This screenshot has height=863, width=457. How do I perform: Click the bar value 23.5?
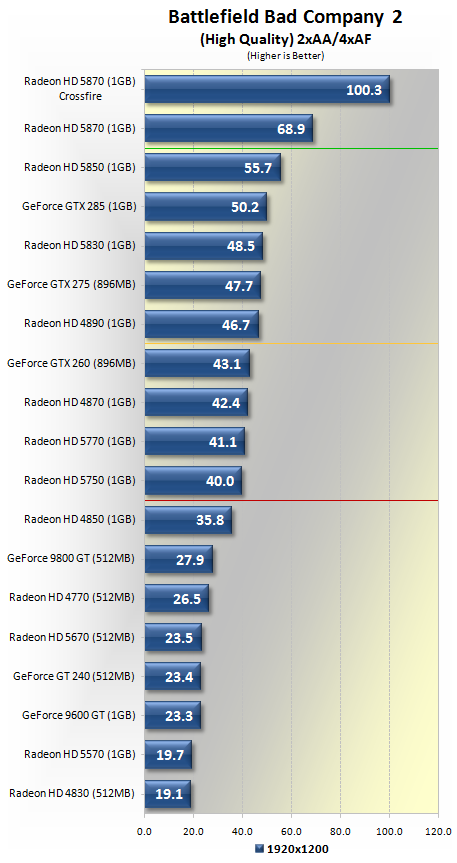[179, 638]
